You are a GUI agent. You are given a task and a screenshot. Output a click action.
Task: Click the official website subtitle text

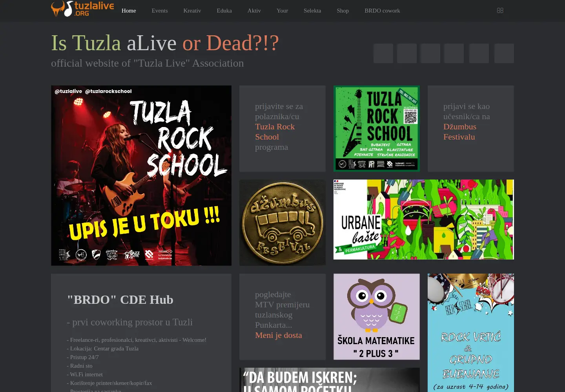pos(148,63)
